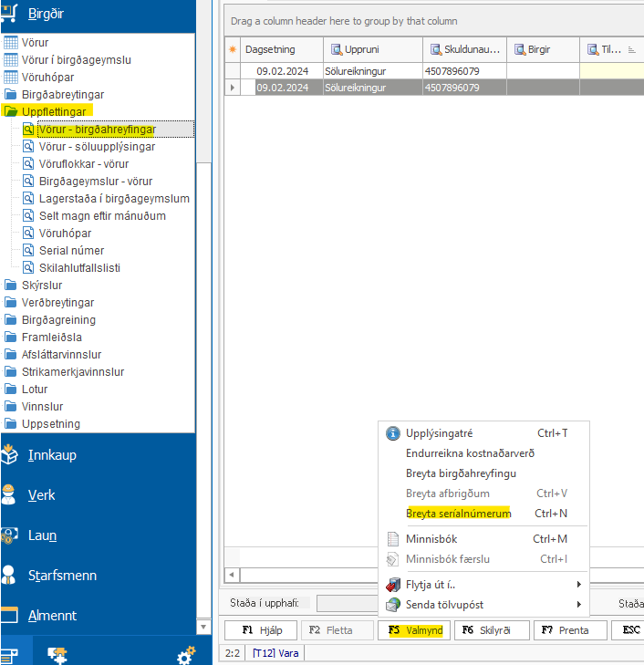
Task: Expand the Flytja út í submenu arrow
Action: coord(578,585)
